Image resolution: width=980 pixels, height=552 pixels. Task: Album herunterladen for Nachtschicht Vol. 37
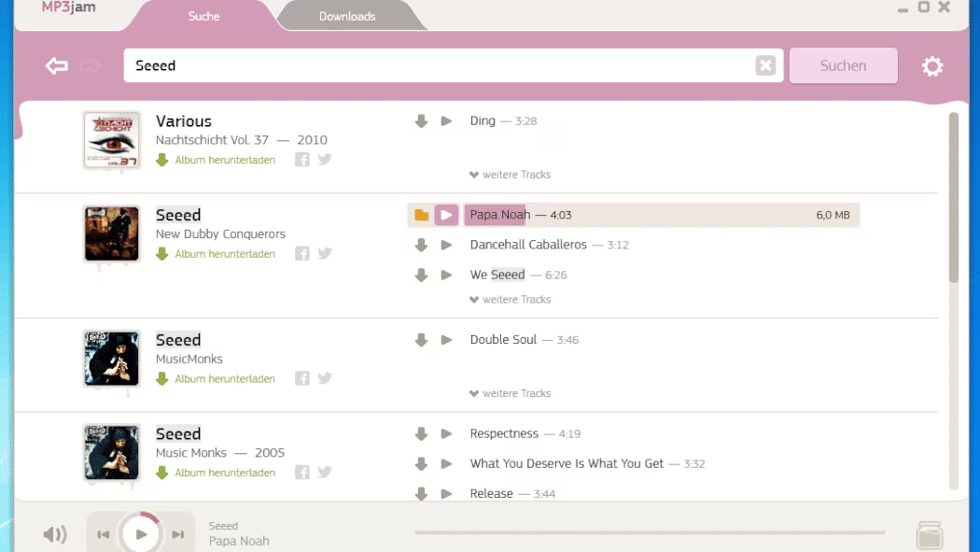[x=216, y=160]
